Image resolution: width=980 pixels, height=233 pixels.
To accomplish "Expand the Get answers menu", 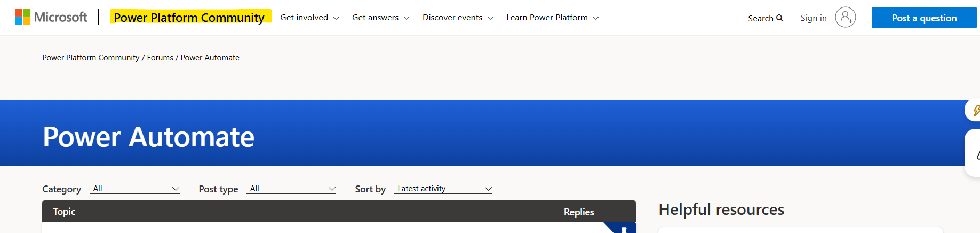I will point(380,18).
